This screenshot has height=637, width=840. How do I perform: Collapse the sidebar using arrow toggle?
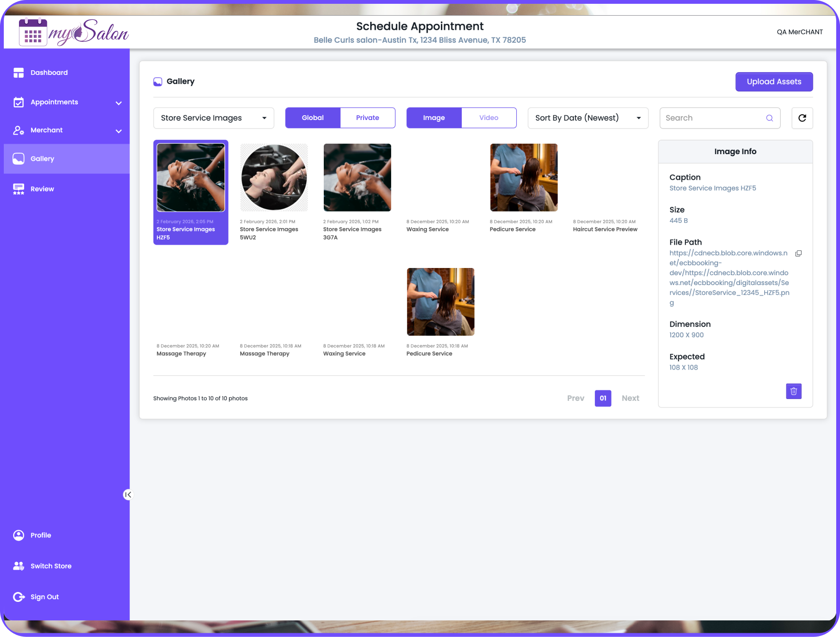(x=128, y=495)
